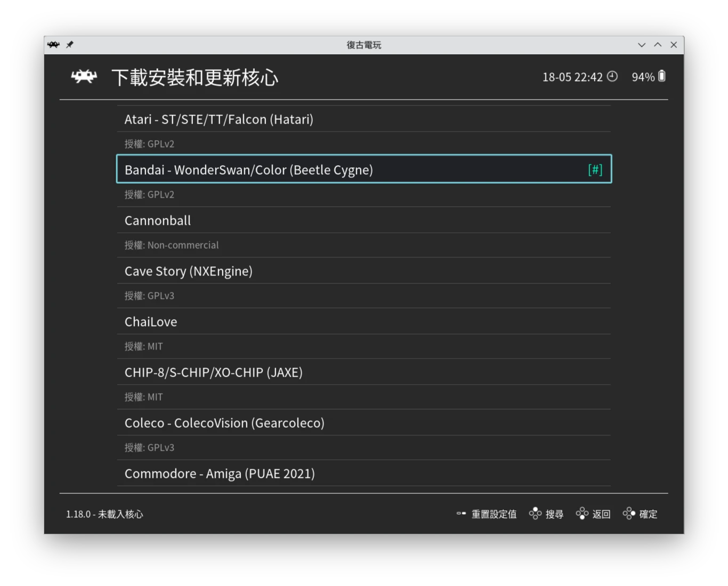Click the [#] installed marker on Beetle Cygne

[595, 169]
